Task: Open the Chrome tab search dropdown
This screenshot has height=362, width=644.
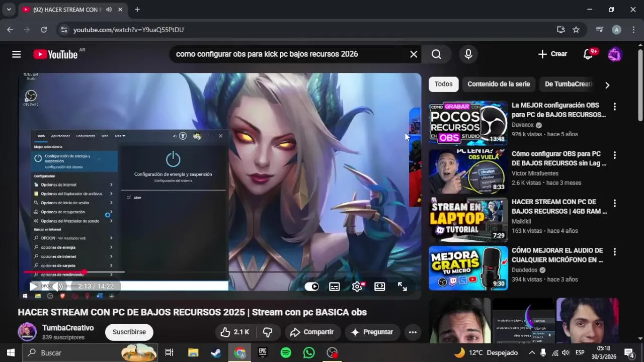Action: point(9,10)
